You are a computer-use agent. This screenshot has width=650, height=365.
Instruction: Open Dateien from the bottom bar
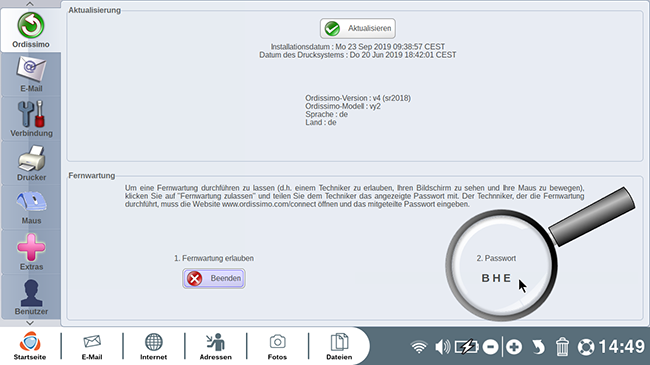[x=339, y=346]
